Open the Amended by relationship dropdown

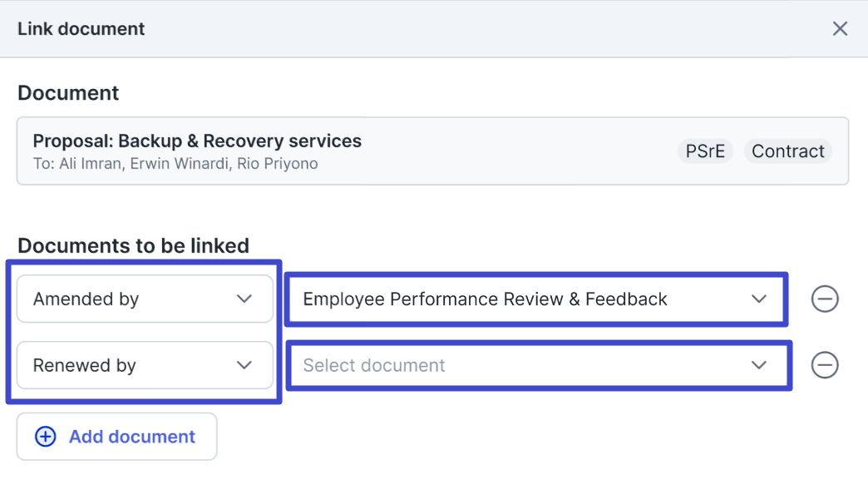click(145, 299)
